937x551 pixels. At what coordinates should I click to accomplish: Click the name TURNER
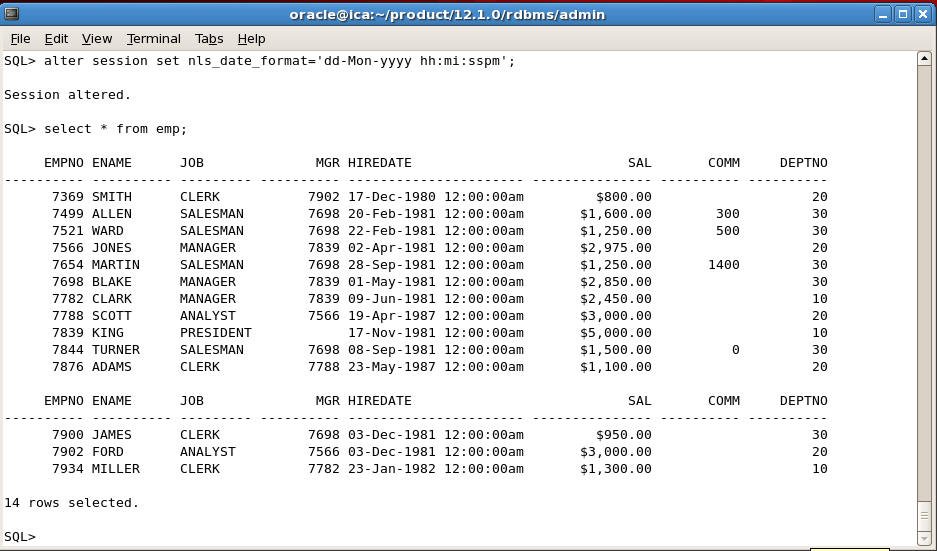click(x=116, y=350)
